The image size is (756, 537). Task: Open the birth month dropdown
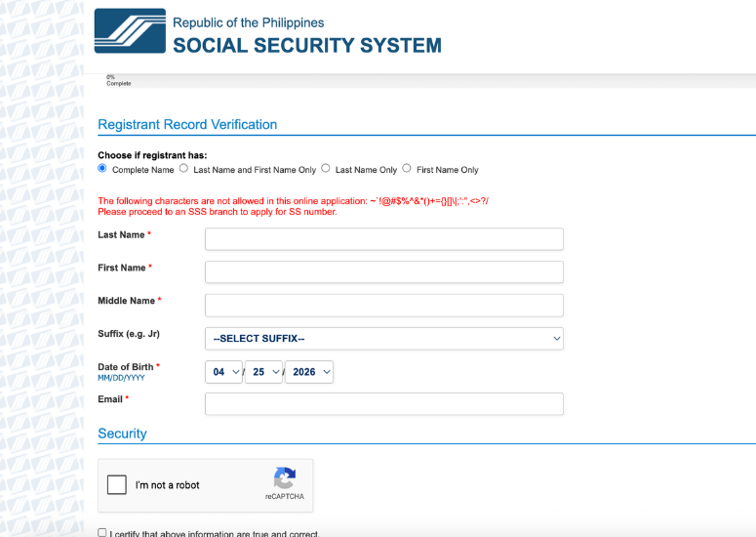223,372
